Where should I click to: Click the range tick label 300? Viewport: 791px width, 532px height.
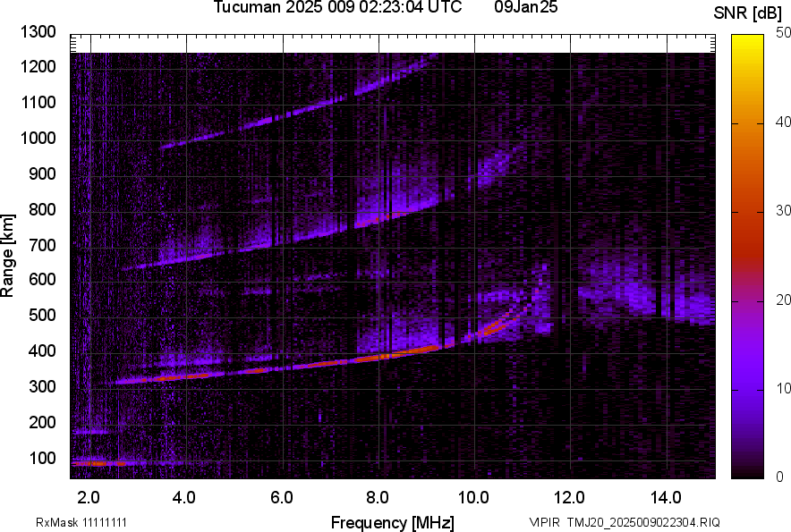[42, 386]
